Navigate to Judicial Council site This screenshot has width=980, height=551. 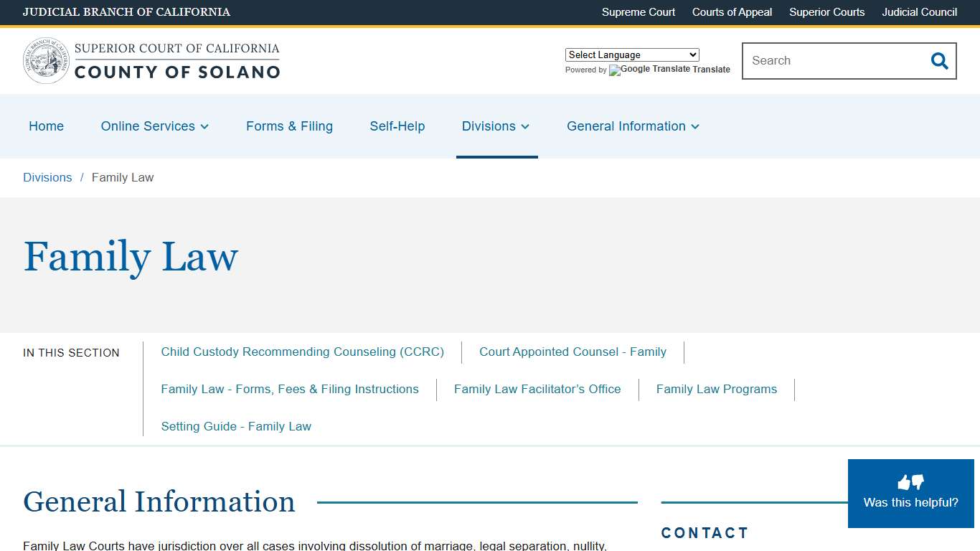[919, 12]
